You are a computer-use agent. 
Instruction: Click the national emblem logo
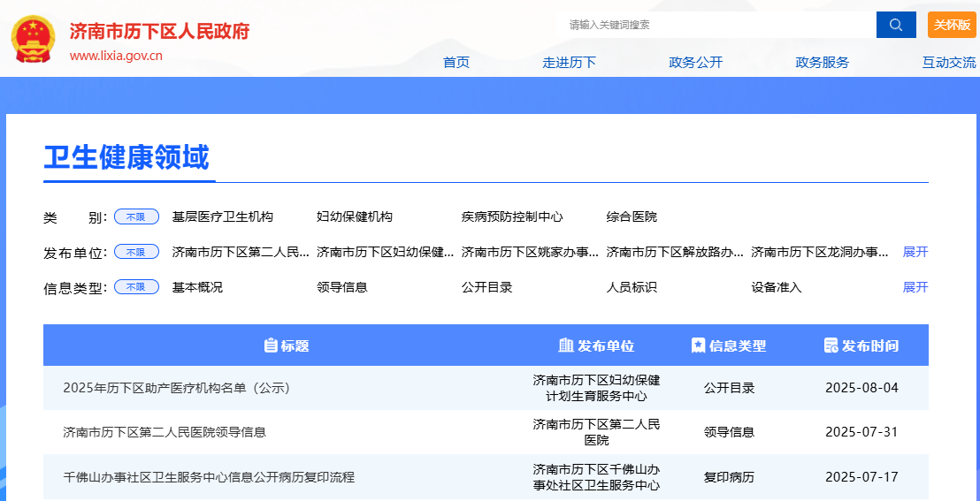33,42
